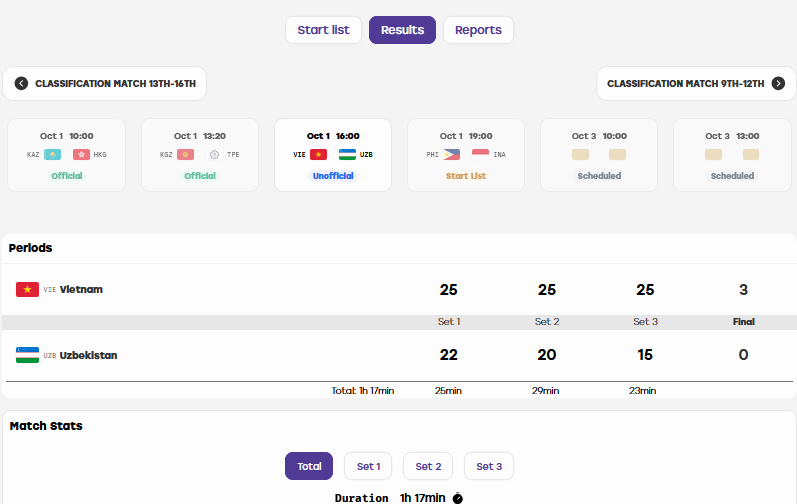Image resolution: width=797 pixels, height=504 pixels.
Task: Click the Periods section heading
Action: point(30,248)
